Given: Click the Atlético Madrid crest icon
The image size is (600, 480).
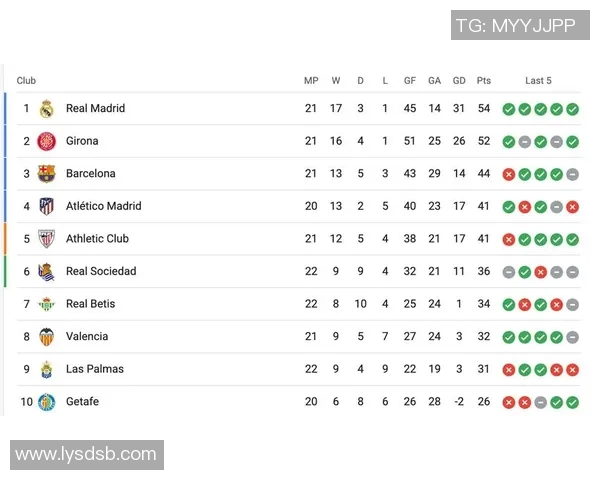Looking at the screenshot, I should click(x=46, y=206).
